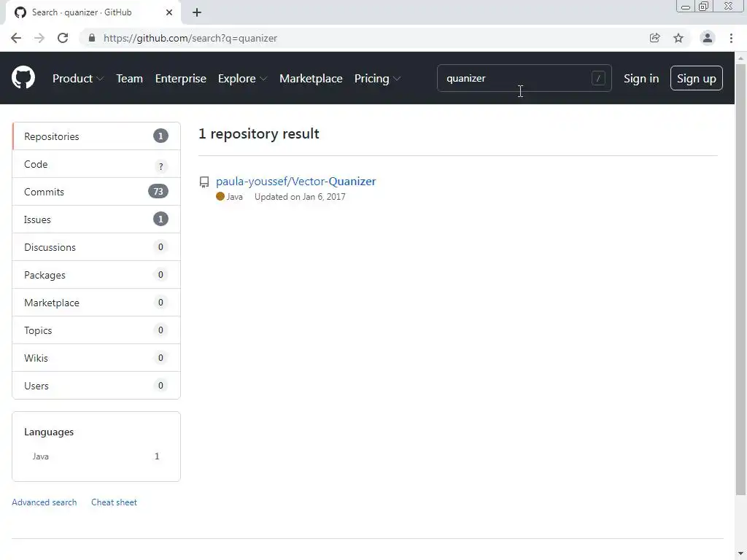Open the Advanced search link
This screenshot has width=747, height=560.
pos(44,502)
